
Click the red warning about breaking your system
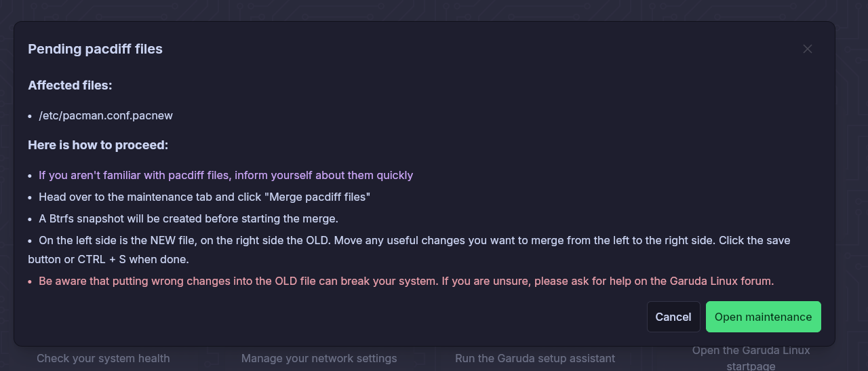click(406, 281)
